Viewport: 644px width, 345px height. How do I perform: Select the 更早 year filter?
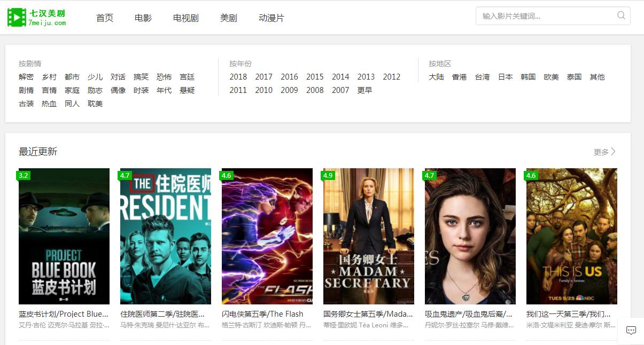tap(365, 90)
